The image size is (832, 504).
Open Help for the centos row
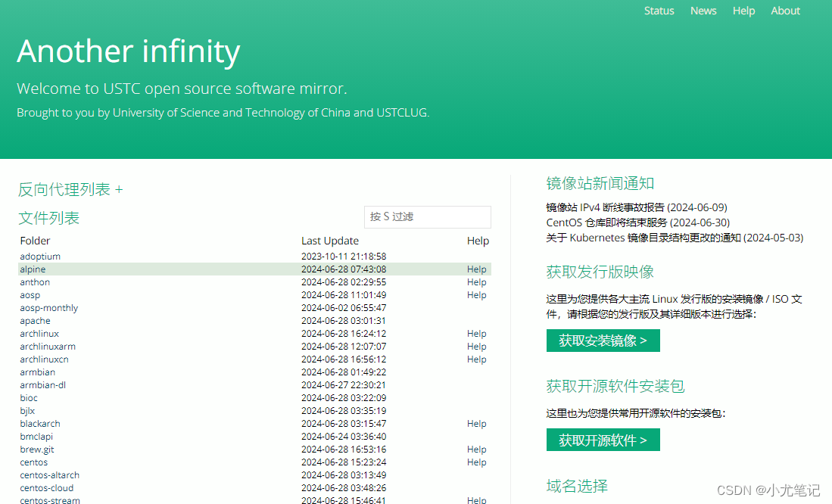[x=476, y=462]
